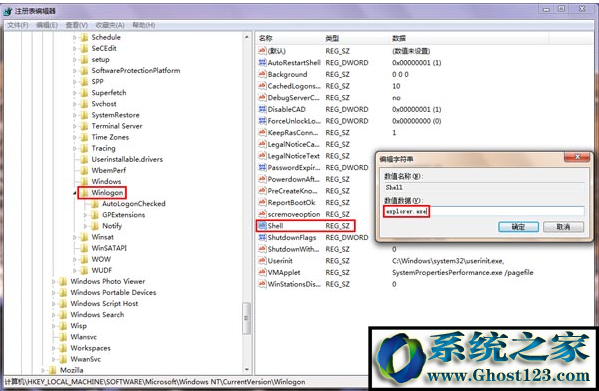The width and height of the screenshot is (599, 391).
Task: Open the 收藏夹(A) menu
Action: 110,25
